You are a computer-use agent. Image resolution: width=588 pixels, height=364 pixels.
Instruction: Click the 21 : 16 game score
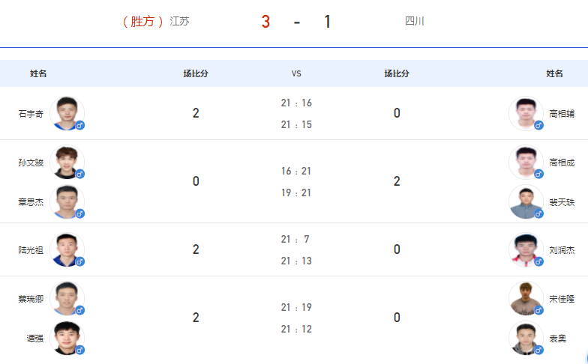click(x=296, y=103)
